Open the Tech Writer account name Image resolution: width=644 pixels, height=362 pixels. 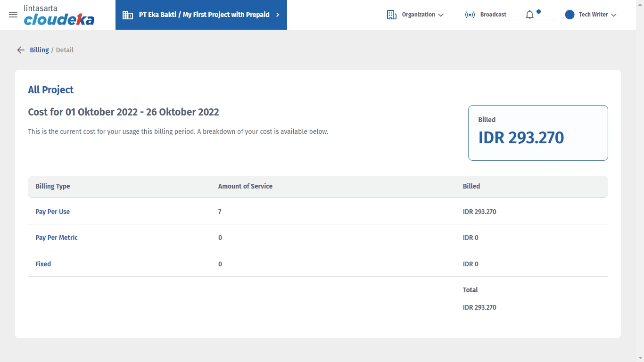[593, 15]
